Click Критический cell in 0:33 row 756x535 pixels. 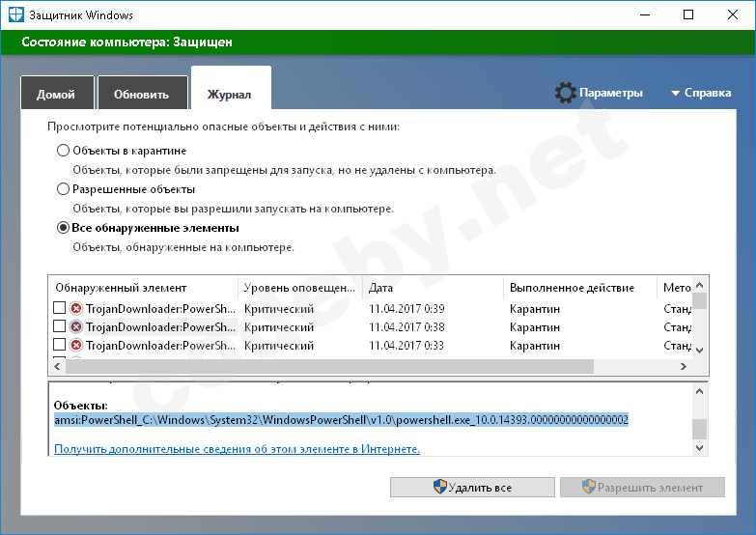coord(279,346)
